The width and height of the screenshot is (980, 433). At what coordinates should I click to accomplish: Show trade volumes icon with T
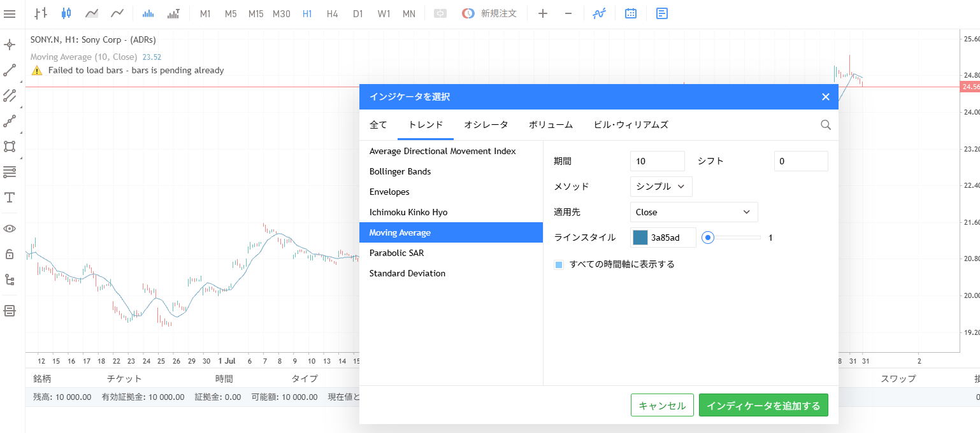(x=173, y=13)
